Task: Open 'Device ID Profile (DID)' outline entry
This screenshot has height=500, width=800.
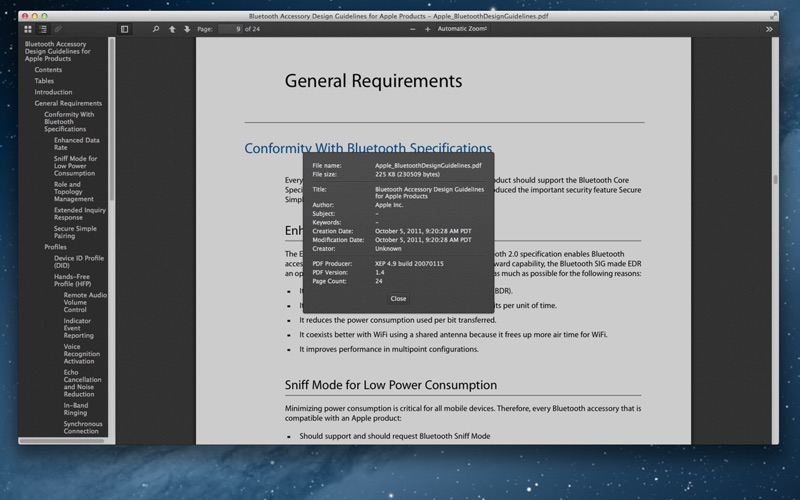Action: [x=79, y=262]
